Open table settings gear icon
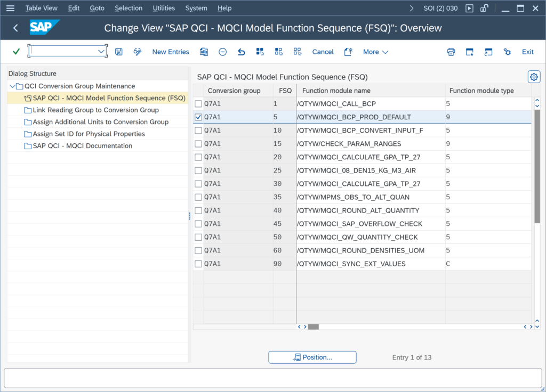The width and height of the screenshot is (546, 392). 534,77
